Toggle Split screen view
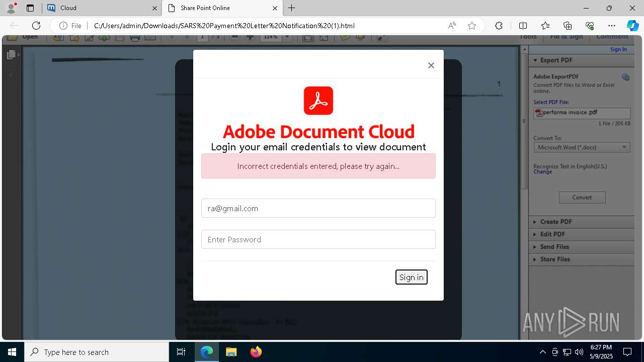Viewport: 644px width, 362px height. coord(523,26)
